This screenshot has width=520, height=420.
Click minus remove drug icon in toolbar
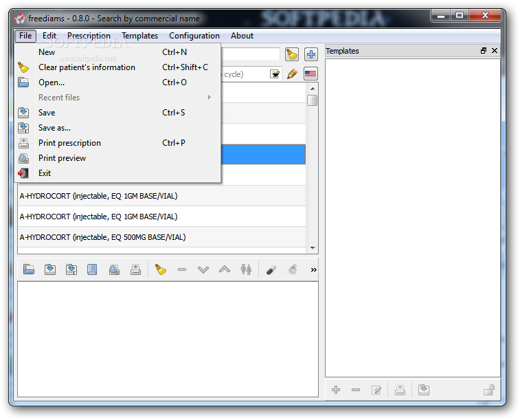[x=182, y=269]
